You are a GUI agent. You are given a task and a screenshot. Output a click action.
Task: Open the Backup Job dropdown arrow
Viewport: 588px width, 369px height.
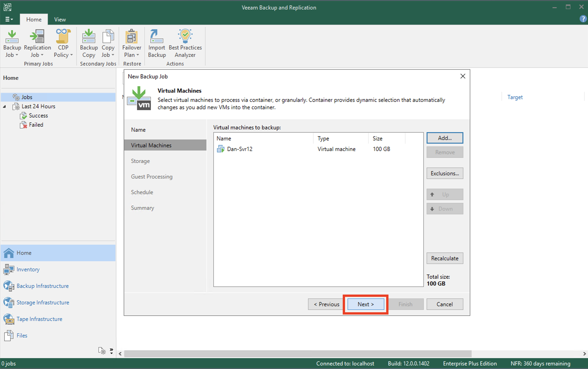(x=17, y=55)
